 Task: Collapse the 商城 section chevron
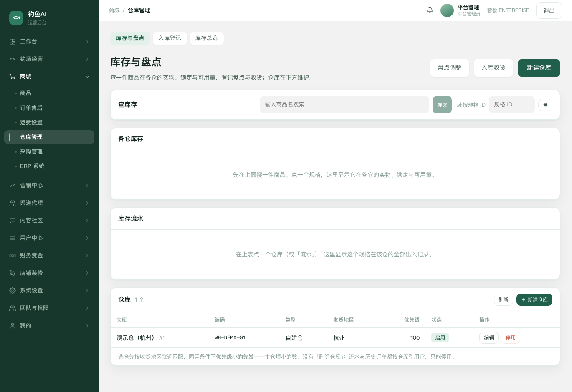coord(87,77)
